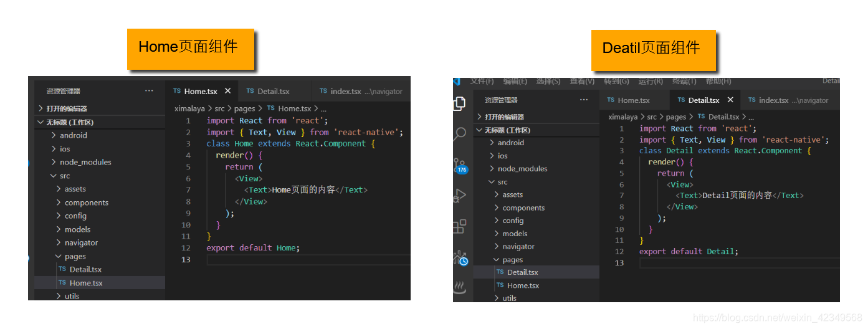This screenshot has height=329, width=868.
Task: Click breadcrumb ellipsis after Home.tsx, left window
Action: pos(323,108)
